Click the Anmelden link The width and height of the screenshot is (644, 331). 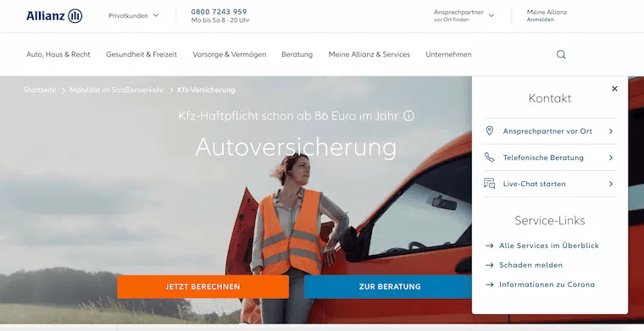[x=540, y=19]
